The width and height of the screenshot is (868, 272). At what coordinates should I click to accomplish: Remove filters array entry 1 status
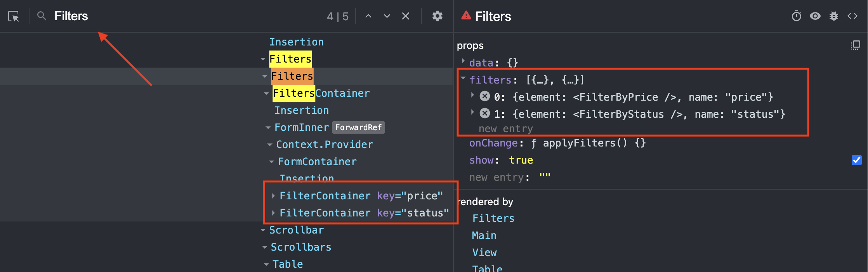point(484,113)
